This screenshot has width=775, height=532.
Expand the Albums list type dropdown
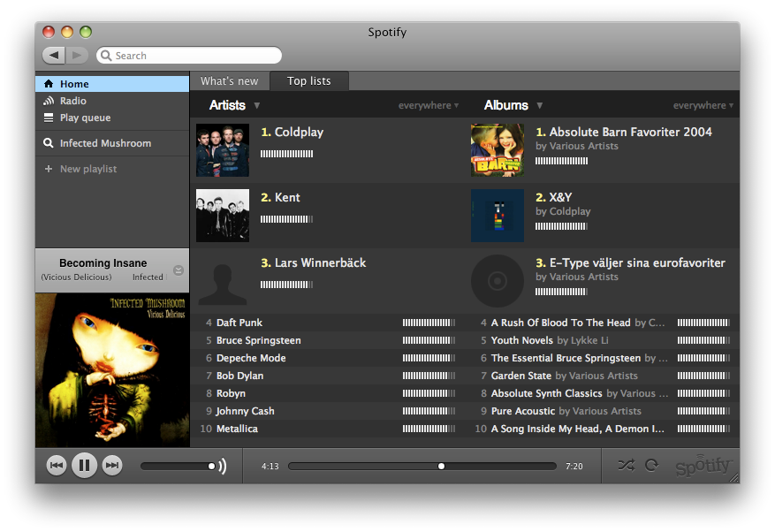coord(540,105)
